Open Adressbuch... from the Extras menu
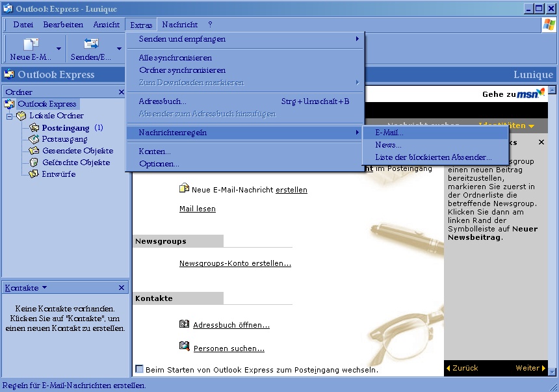This screenshot has width=559, height=392. [x=245, y=101]
